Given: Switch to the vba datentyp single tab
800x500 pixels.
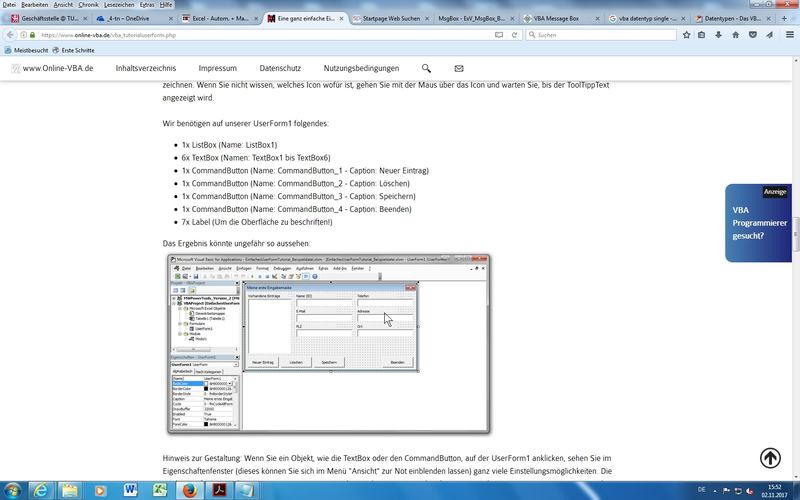Looking at the screenshot, I should tap(647, 18).
